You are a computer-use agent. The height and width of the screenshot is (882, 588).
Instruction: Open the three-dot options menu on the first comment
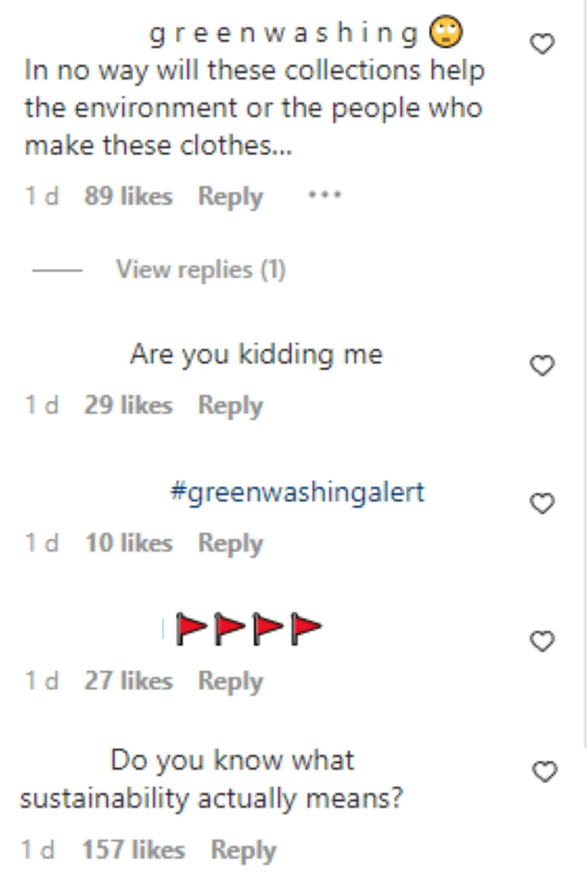[x=325, y=194]
